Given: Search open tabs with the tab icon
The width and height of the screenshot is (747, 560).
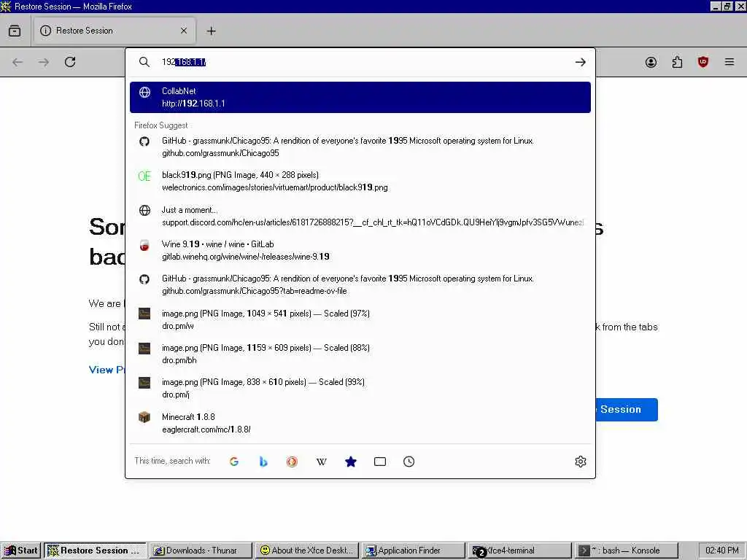Looking at the screenshot, I should pos(379,462).
